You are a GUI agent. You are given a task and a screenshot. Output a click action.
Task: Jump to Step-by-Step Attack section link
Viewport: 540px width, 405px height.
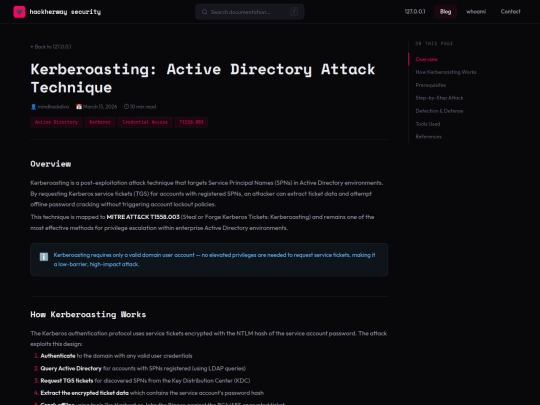click(439, 98)
